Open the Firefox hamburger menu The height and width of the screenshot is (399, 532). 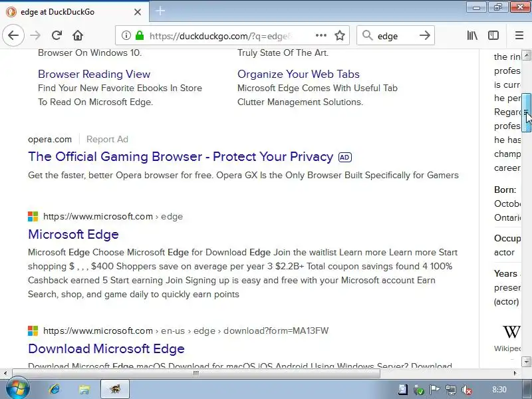click(x=519, y=35)
